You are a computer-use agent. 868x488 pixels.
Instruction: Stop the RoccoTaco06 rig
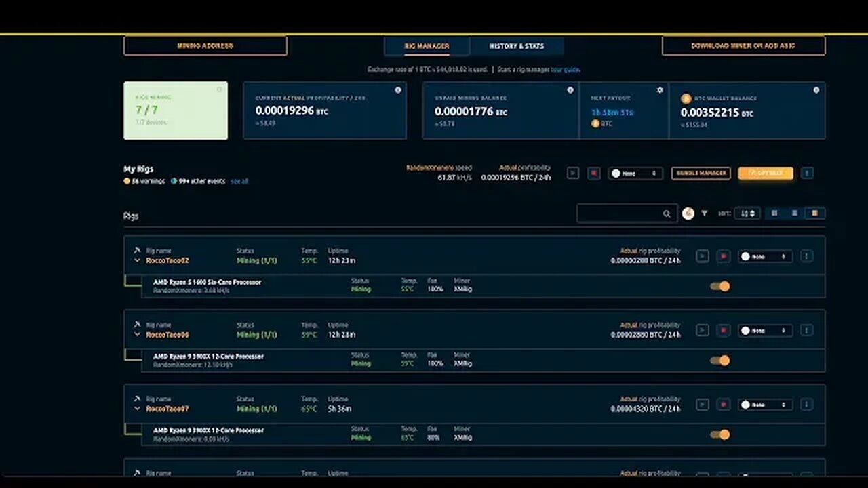[x=724, y=331]
